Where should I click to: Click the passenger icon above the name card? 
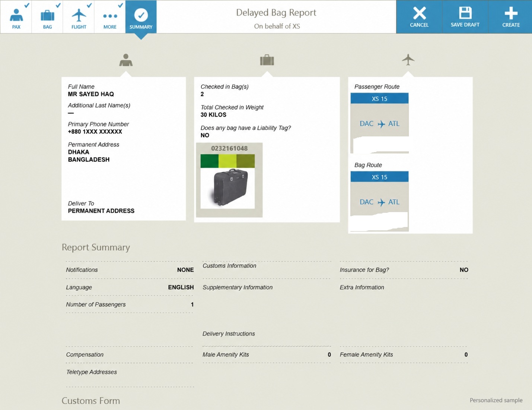pos(126,60)
